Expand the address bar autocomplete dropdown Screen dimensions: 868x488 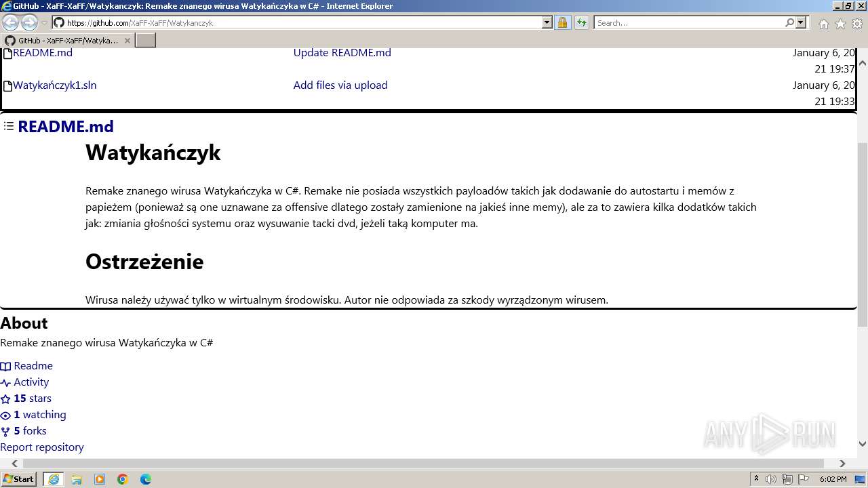click(547, 22)
